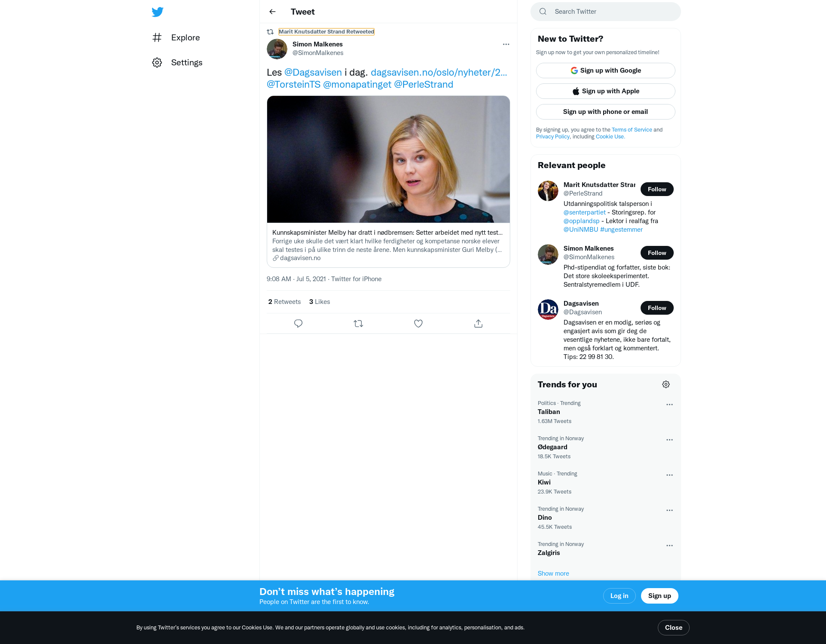
Task: View the 3 Likes list
Action: pyautogui.click(x=320, y=302)
